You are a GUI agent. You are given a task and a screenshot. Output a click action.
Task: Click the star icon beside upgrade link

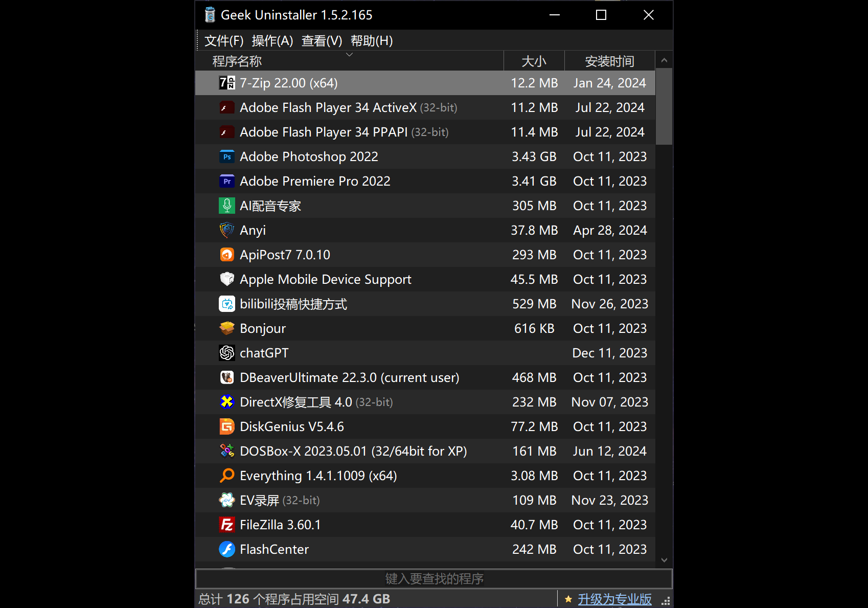[x=568, y=599]
